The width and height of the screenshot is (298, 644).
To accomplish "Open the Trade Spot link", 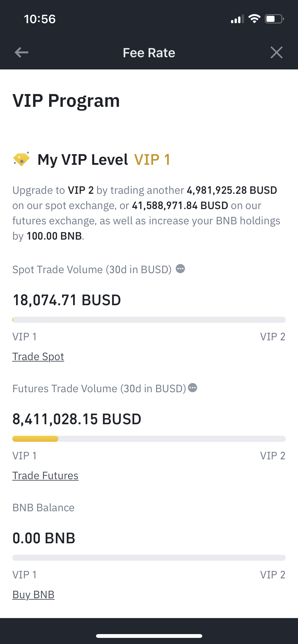I will 38,357.
